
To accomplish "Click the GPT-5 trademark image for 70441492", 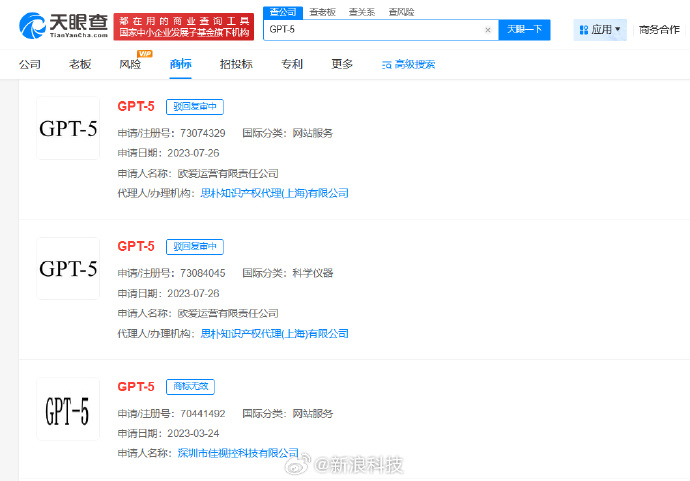I will point(68,409).
